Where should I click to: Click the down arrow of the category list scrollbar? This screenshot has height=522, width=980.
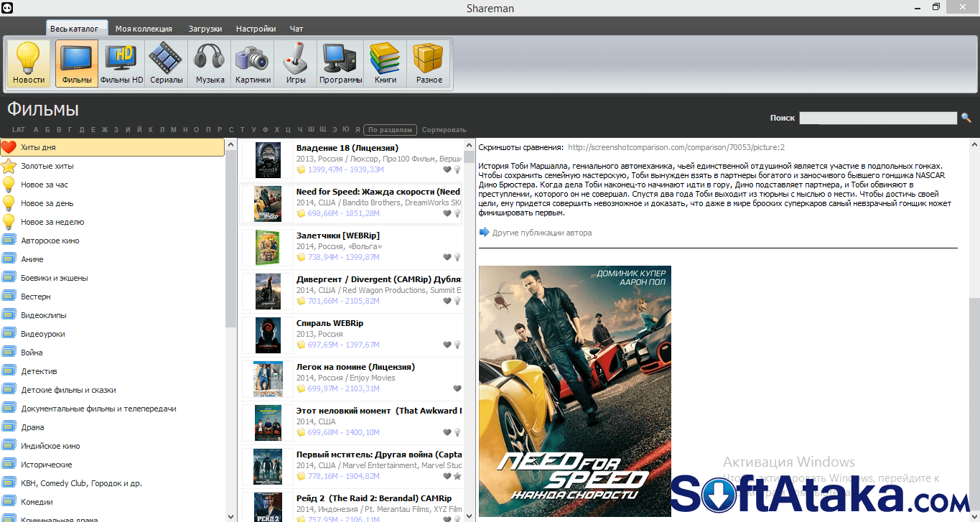230,516
